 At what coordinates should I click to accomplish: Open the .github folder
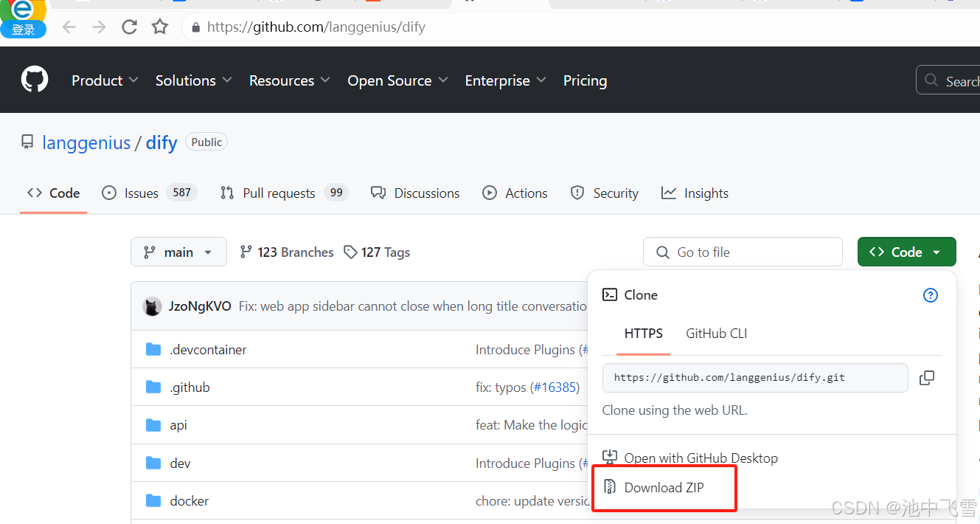[x=190, y=387]
